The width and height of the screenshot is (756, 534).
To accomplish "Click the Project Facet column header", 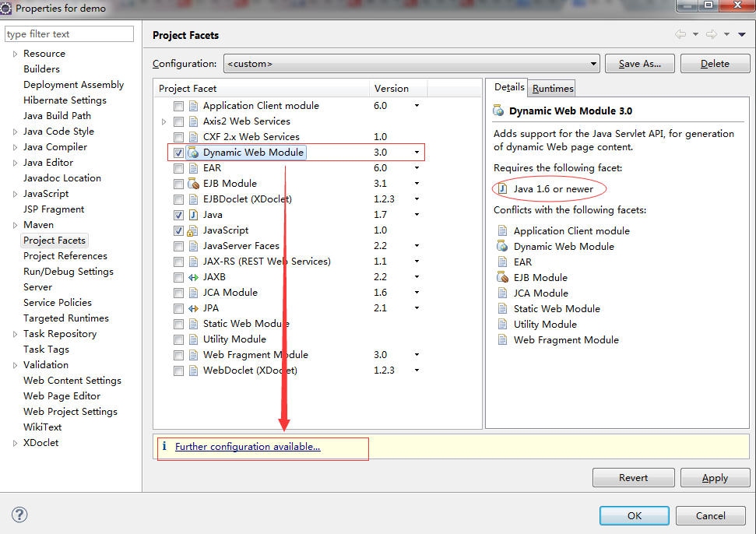I will click(x=262, y=89).
